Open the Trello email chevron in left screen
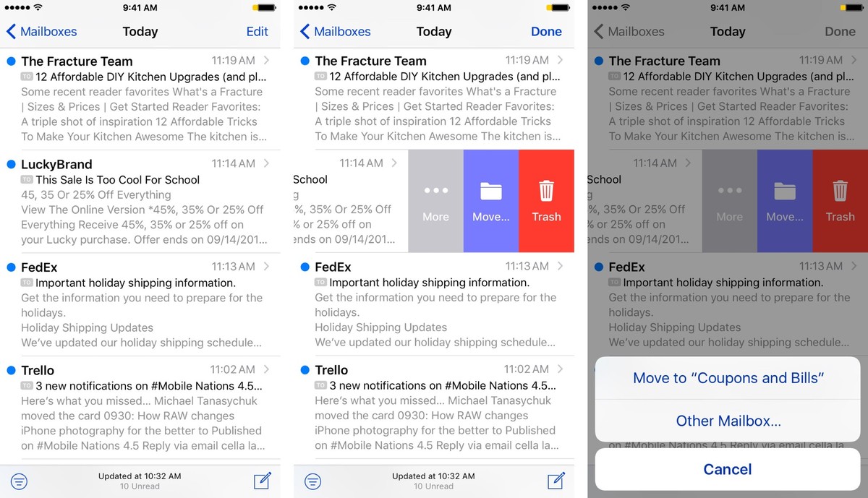 267,370
